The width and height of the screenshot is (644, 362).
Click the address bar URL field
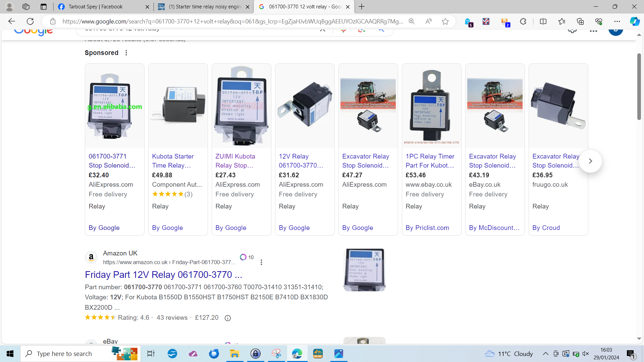pyautogui.click(x=233, y=21)
